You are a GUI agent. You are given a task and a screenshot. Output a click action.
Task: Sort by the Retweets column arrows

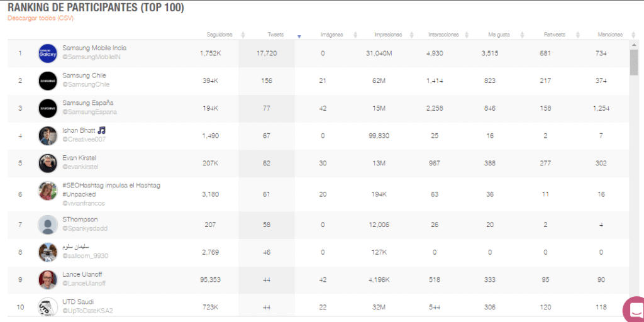click(578, 35)
